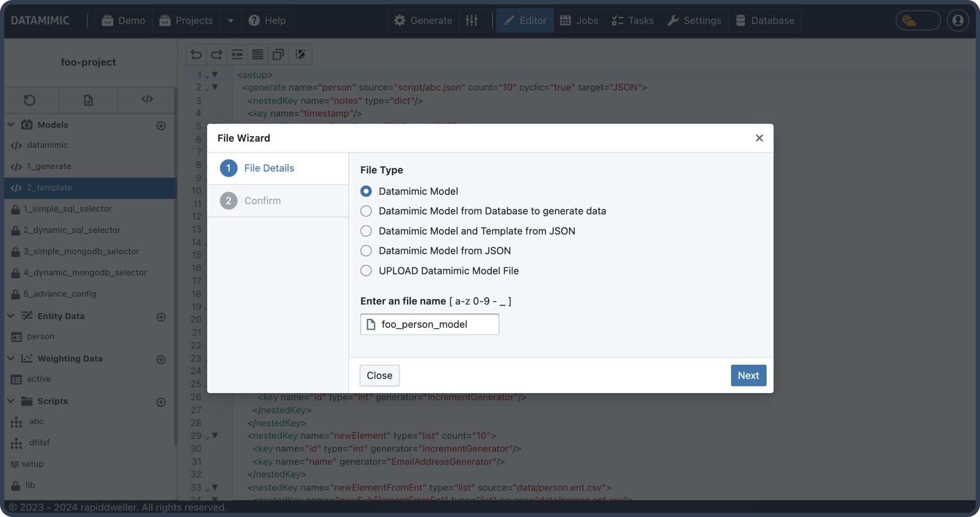Screen dimensions: 980x517
Task: Click the Next button
Action: click(748, 376)
